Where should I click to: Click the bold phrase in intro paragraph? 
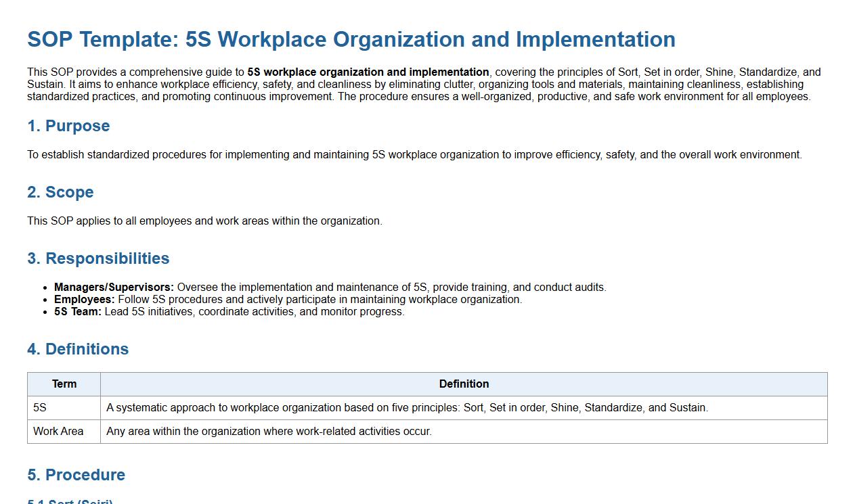[x=368, y=72]
